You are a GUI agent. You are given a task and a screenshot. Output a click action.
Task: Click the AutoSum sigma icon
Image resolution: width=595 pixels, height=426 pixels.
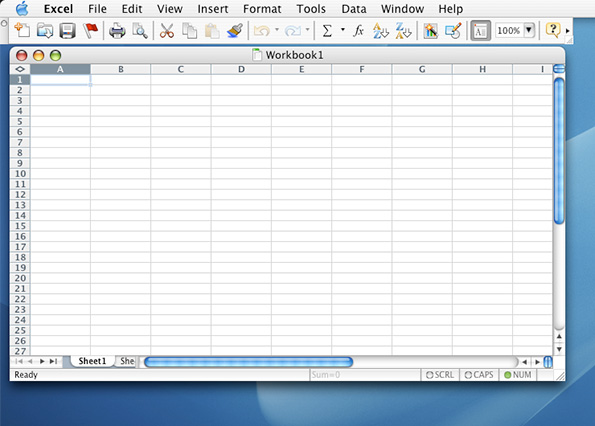327,31
